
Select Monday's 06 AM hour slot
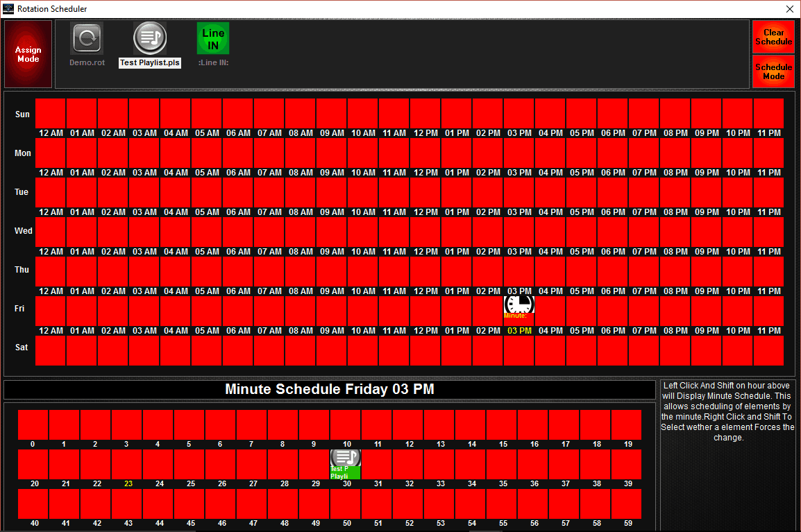click(238, 153)
